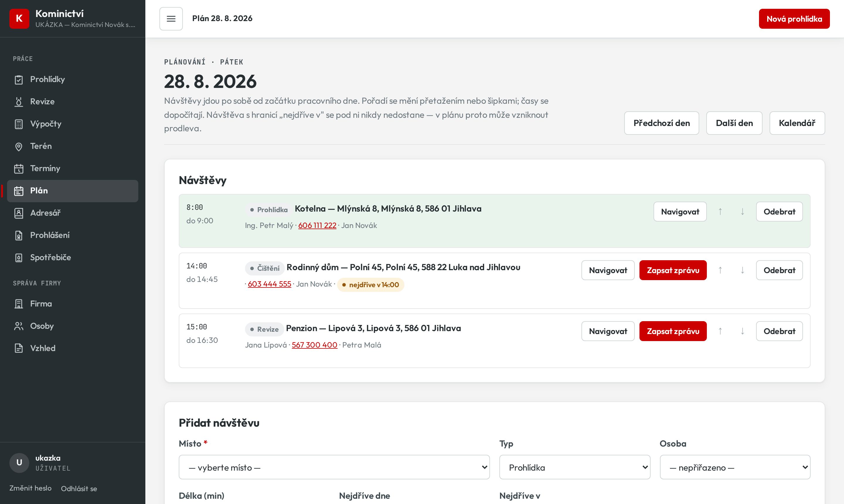This screenshot has height=504, width=844.
Task: Open the Kalendář view
Action: 797,123
